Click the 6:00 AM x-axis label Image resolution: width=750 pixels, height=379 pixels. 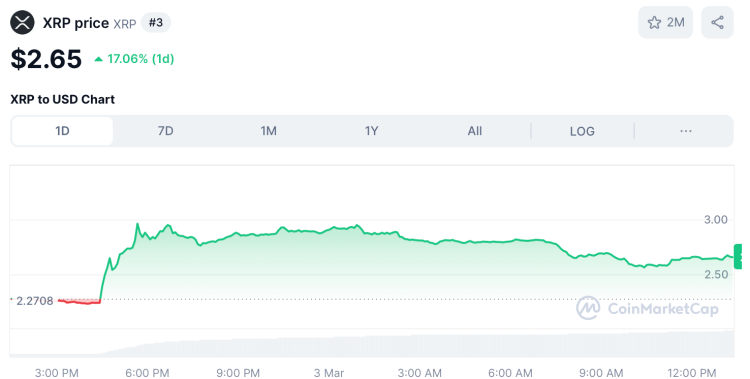[x=510, y=373]
